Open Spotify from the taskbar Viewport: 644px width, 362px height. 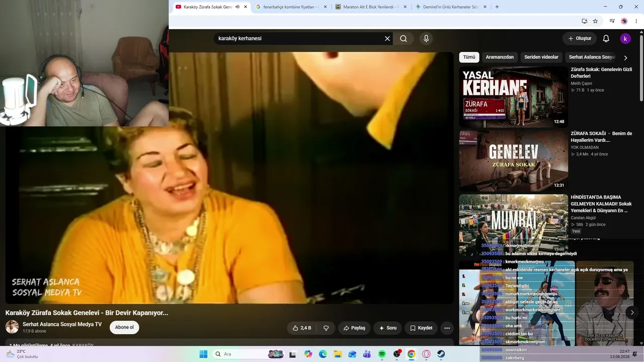pyautogui.click(x=382, y=354)
